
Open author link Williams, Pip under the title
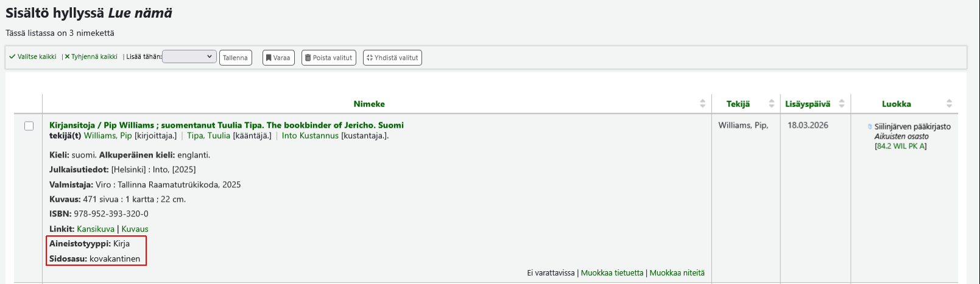(108, 136)
